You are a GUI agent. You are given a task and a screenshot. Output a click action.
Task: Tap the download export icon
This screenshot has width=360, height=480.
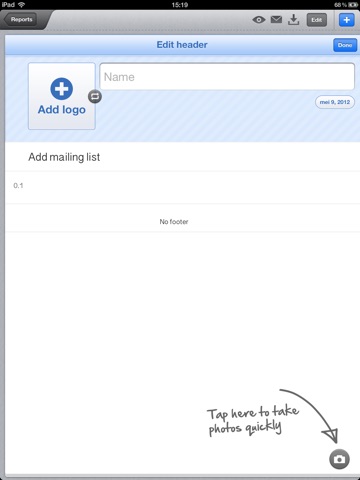click(293, 20)
